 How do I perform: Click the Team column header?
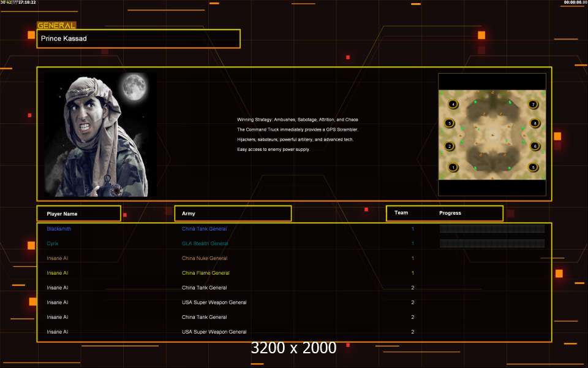click(401, 213)
